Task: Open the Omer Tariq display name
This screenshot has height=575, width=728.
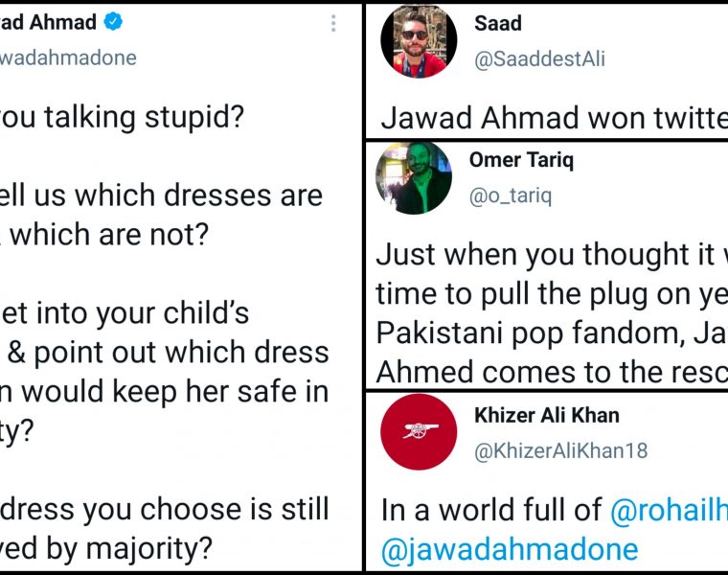Action: (521, 160)
